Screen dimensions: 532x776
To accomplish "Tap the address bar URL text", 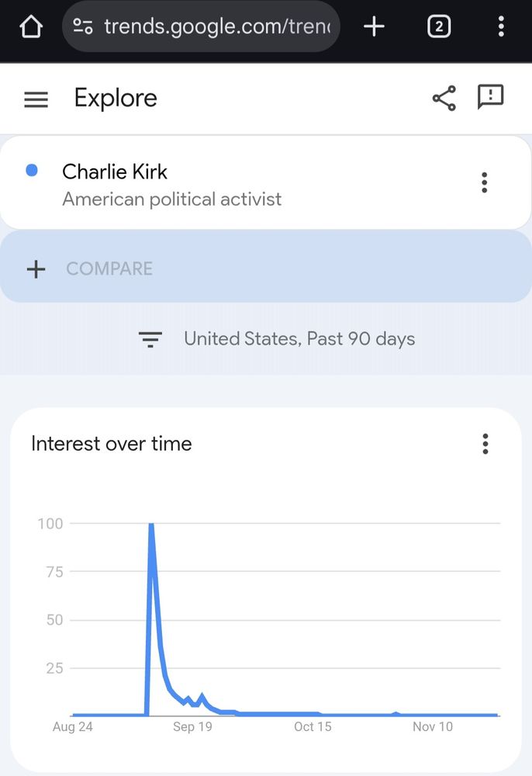I will [217, 26].
